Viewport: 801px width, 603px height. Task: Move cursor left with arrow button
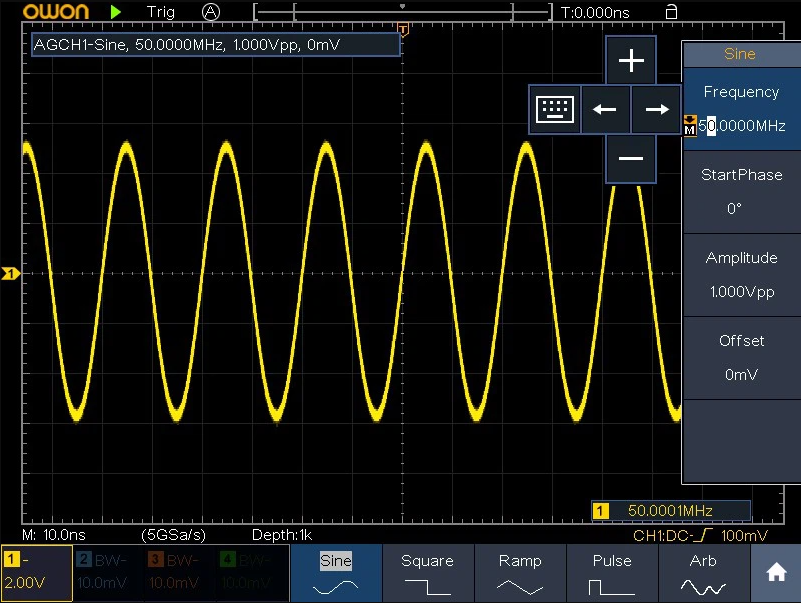click(605, 109)
